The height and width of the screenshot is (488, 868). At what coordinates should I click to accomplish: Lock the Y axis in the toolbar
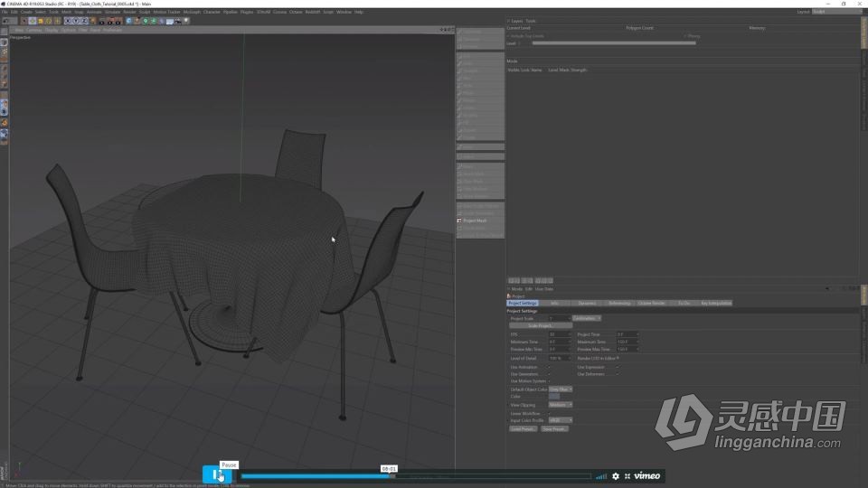coord(76,21)
